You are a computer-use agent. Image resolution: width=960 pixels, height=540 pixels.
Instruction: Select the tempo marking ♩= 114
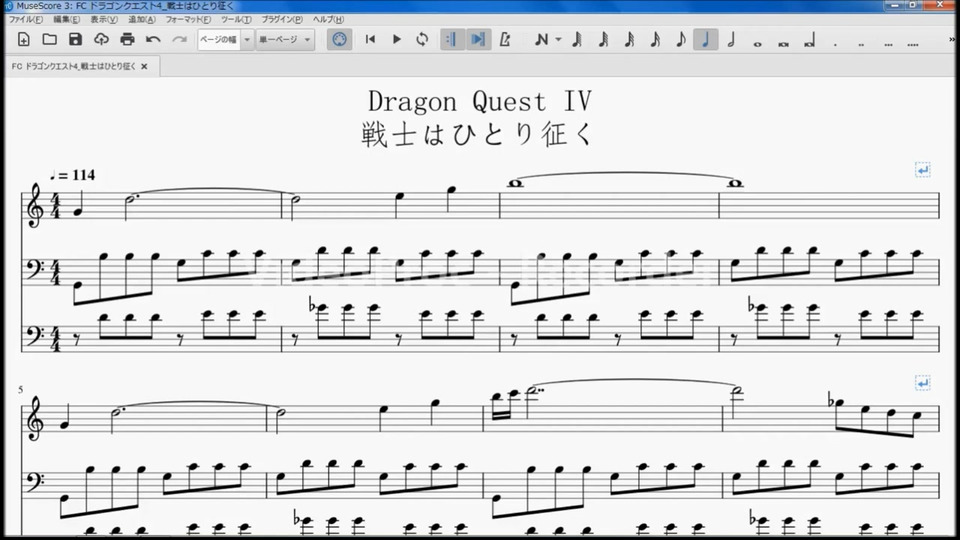click(x=72, y=175)
